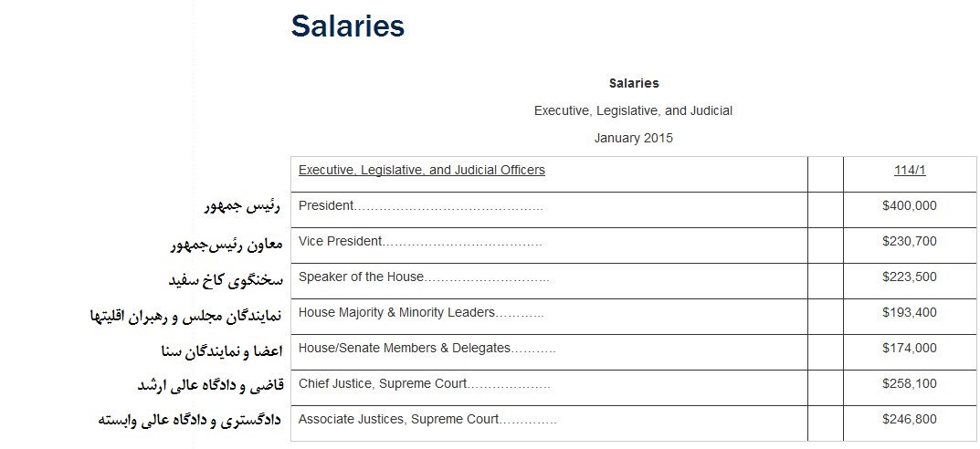Viewport: 980px width, 449px height.
Task: Select Associate Justices, Supreme Court row
Action: (x=398, y=420)
